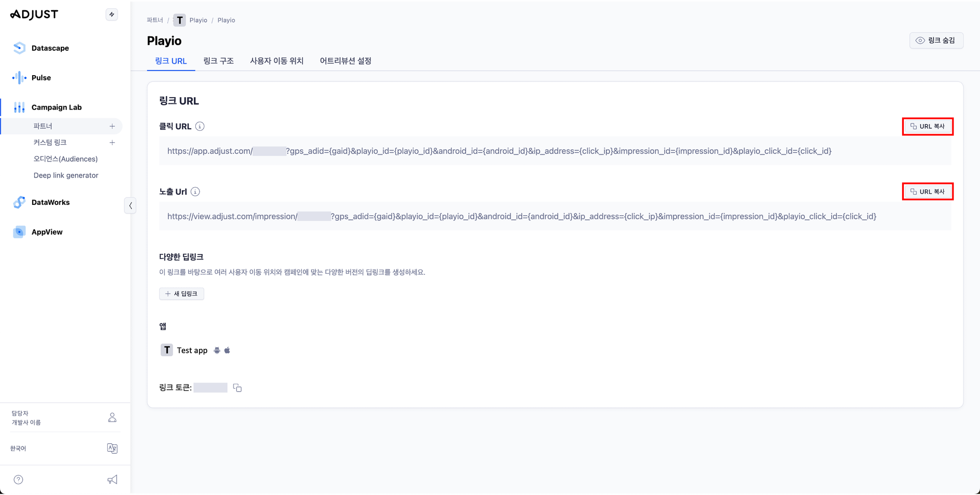Open the language translate icon
The height and width of the screenshot is (495, 980).
[x=112, y=449]
